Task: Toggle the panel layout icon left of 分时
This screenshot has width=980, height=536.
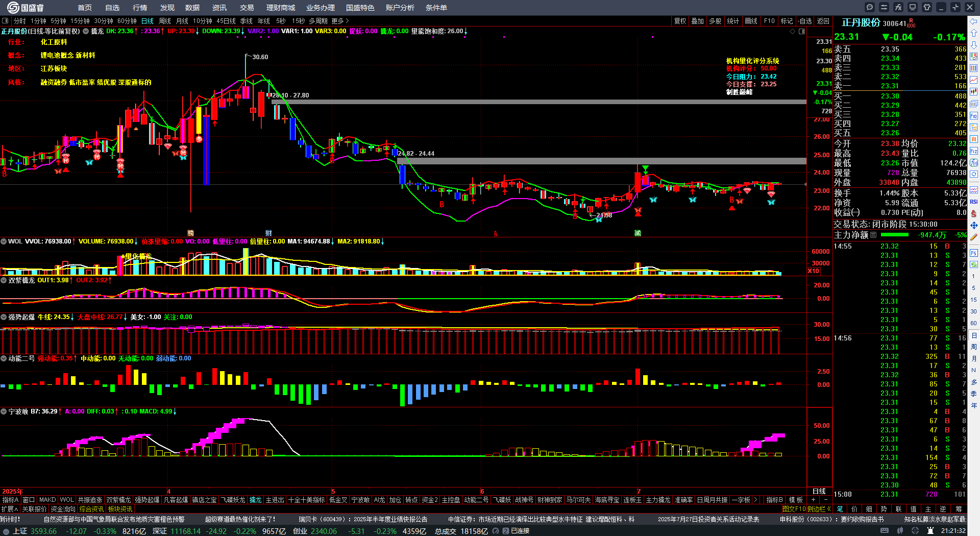Action: click(x=5, y=21)
